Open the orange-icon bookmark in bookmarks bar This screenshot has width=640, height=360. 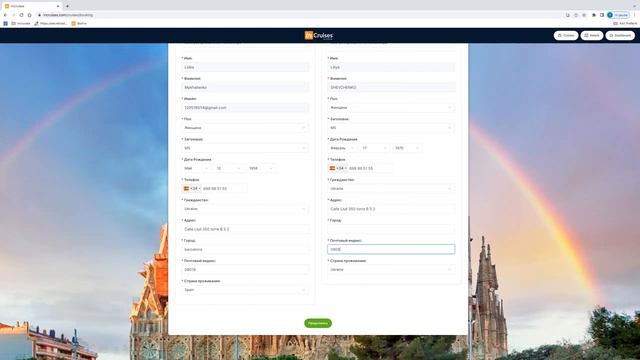(x=79, y=24)
